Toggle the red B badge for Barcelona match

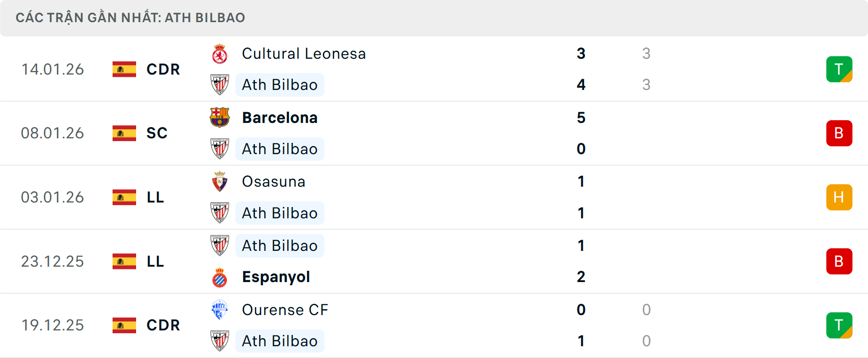[839, 133]
